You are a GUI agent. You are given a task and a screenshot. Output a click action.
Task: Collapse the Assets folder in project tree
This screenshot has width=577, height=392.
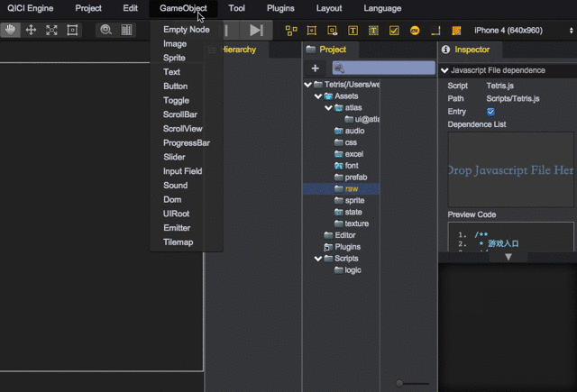pyautogui.click(x=318, y=96)
